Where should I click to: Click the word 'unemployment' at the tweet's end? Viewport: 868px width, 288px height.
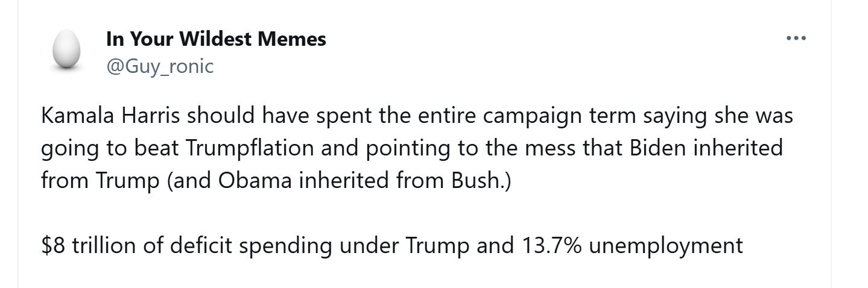click(665, 246)
